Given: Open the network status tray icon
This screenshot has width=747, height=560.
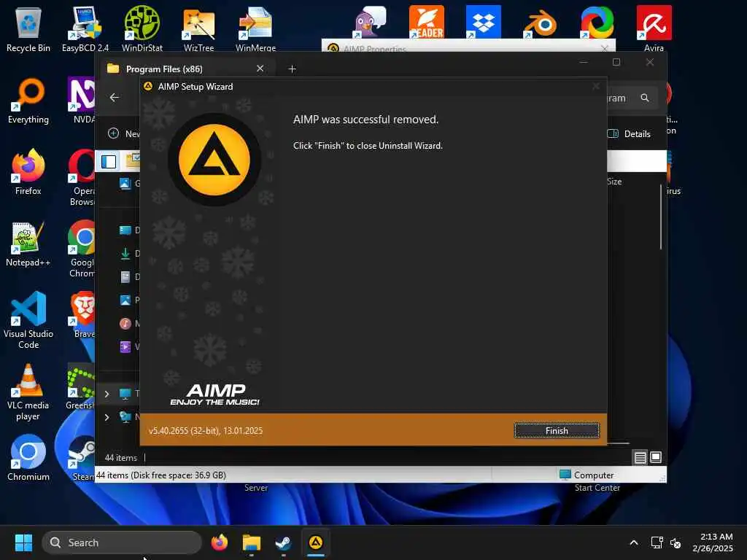Looking at the screenshot, I should coord(657,542).
